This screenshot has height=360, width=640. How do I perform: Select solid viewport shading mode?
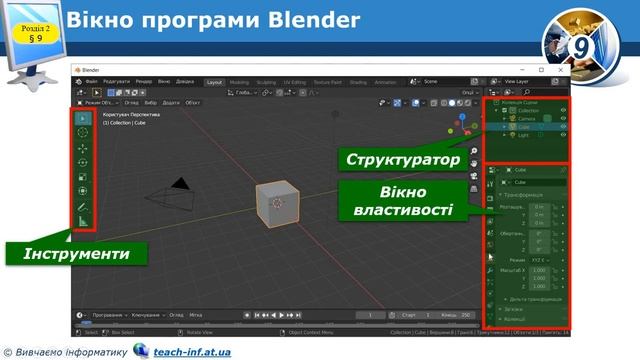click(452, 103)
